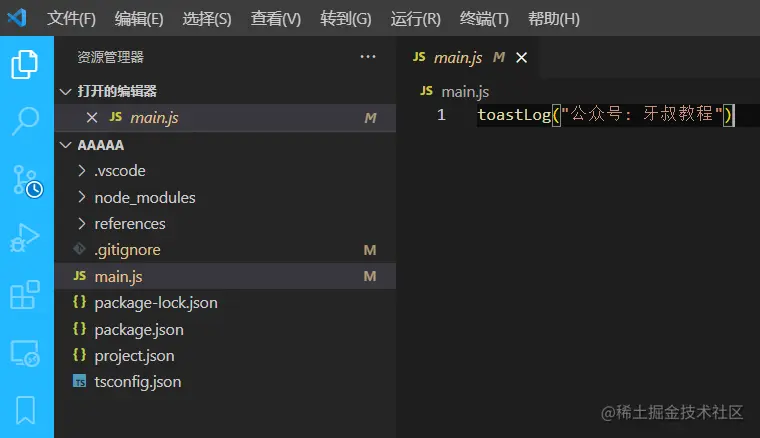Close the main.js editor tab
This screenshot has width=760, height=438.
522,58
